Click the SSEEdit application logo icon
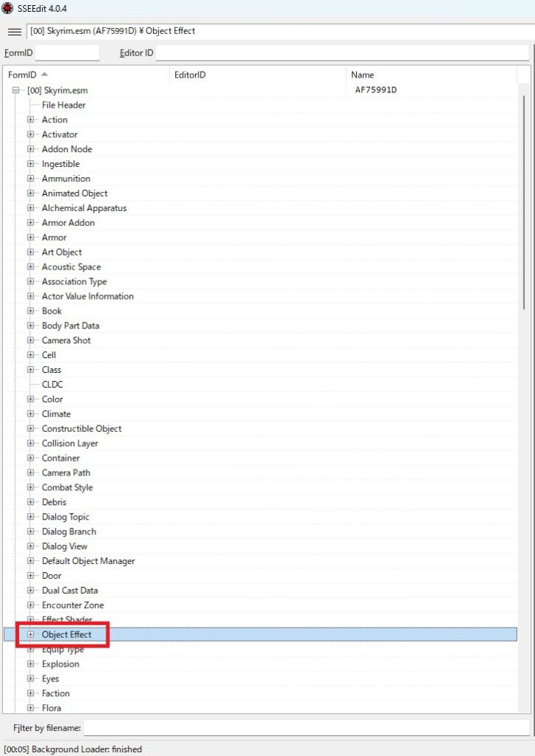This screenshot has height=756, width=535. pos(8,8)
